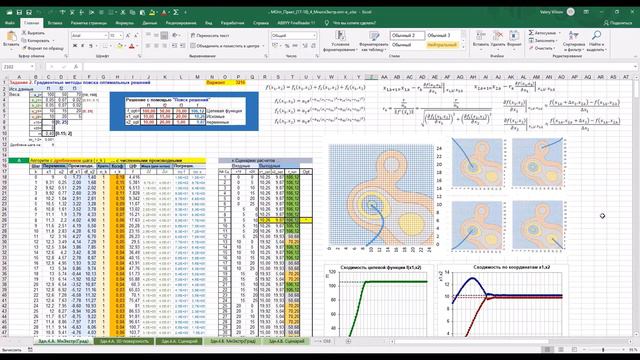This screenshot has width=640, height=360.
Task: Toggle Underline formatting
Action: (91, 46)
